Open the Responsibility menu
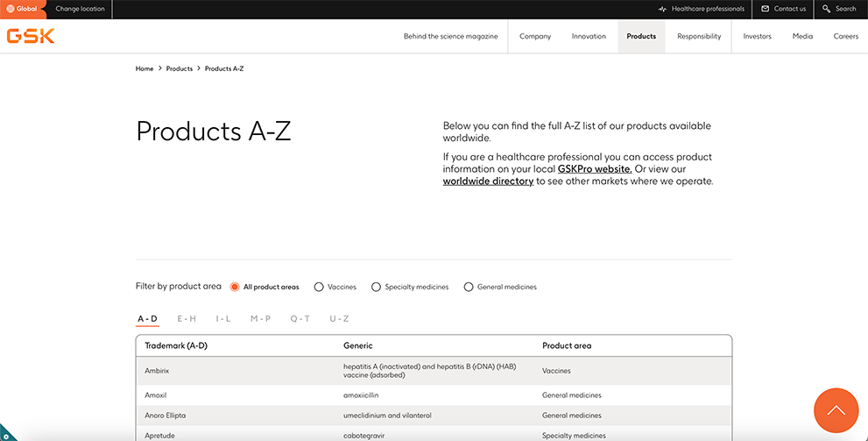This screenshot has width=868, height=441. 699,37
